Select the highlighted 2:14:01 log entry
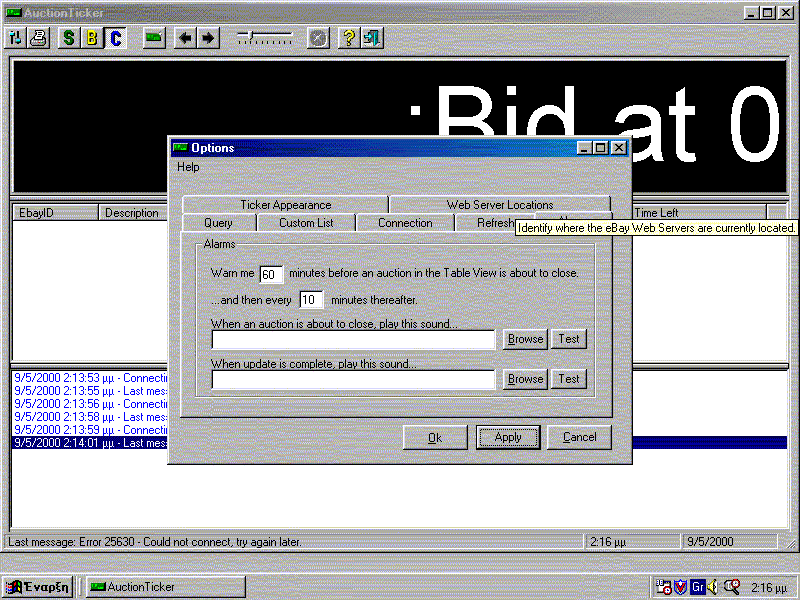This screenshot has width=800, height=600. pos(90,443)
